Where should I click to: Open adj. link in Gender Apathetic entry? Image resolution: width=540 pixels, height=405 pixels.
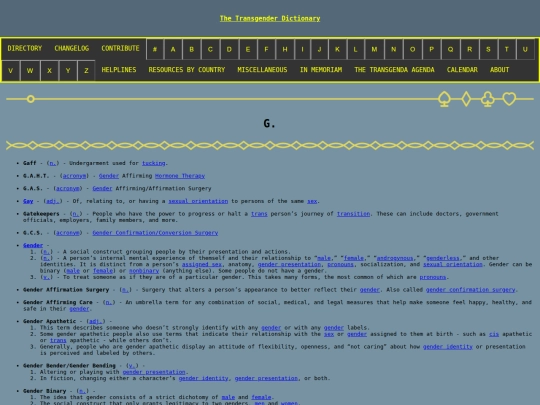tap(96, 321)
